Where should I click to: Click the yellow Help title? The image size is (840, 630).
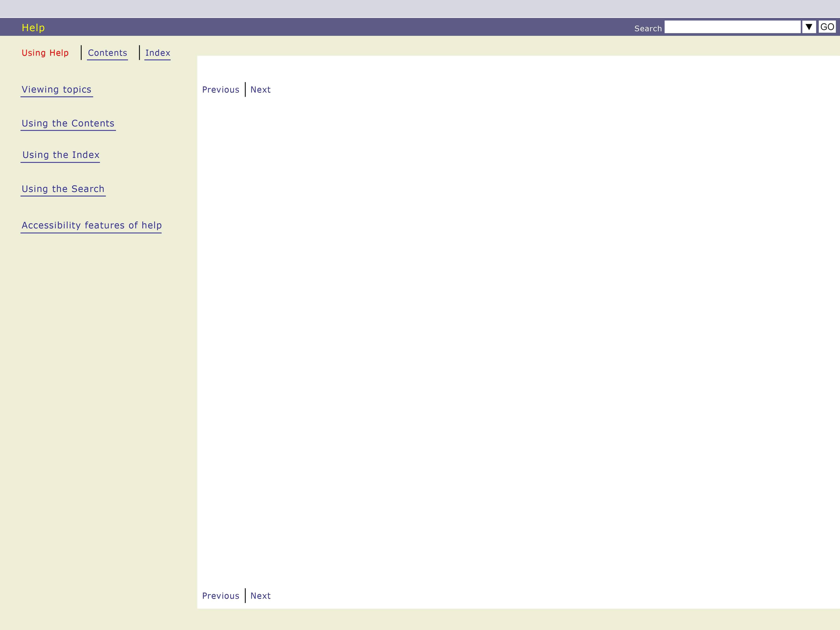[33, 28]
